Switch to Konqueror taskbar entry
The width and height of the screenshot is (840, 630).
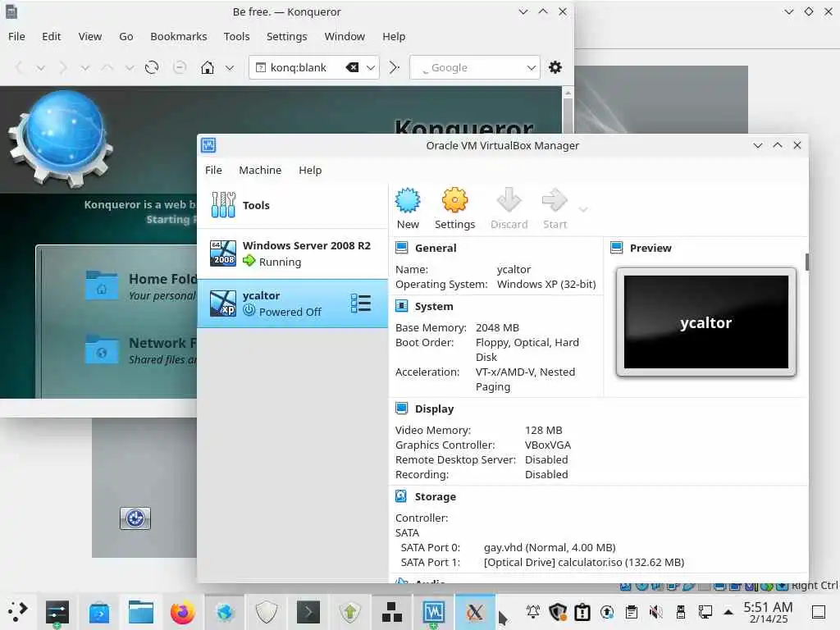(x=225, y=611)
